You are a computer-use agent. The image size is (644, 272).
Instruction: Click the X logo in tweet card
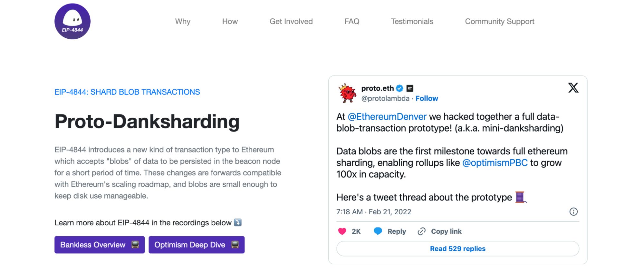click(573, 88)
